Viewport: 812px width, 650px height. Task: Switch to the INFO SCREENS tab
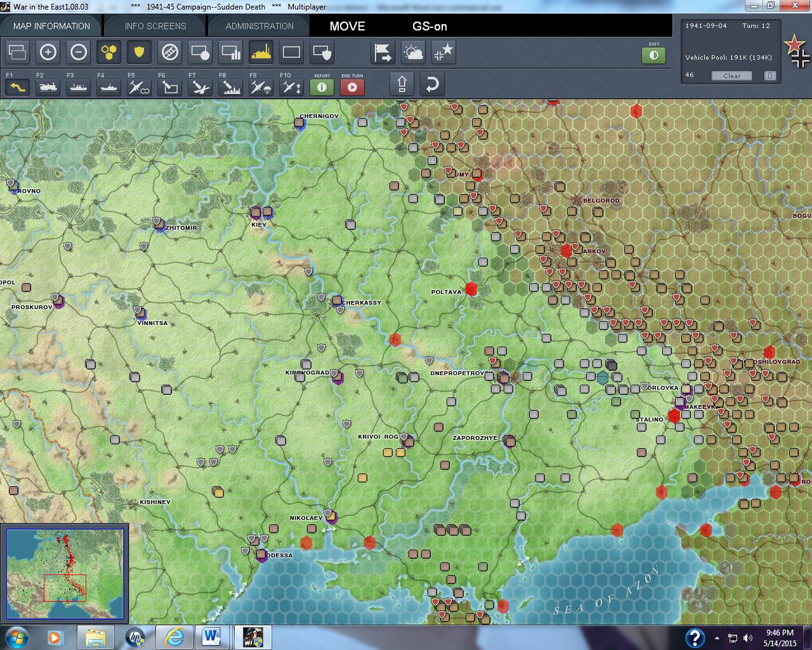pos(155,26)
